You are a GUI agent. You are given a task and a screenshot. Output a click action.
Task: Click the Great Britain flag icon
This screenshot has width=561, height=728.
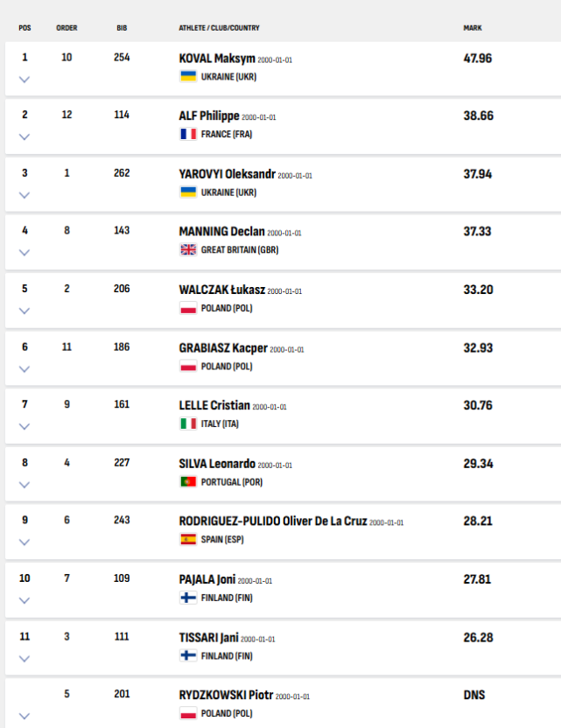coord(188,249)
